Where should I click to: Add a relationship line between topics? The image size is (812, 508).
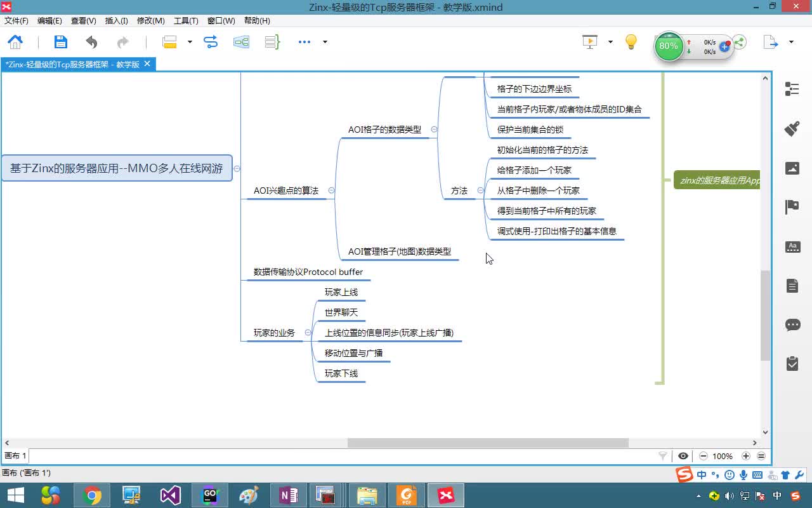click(x=211, y=42)
